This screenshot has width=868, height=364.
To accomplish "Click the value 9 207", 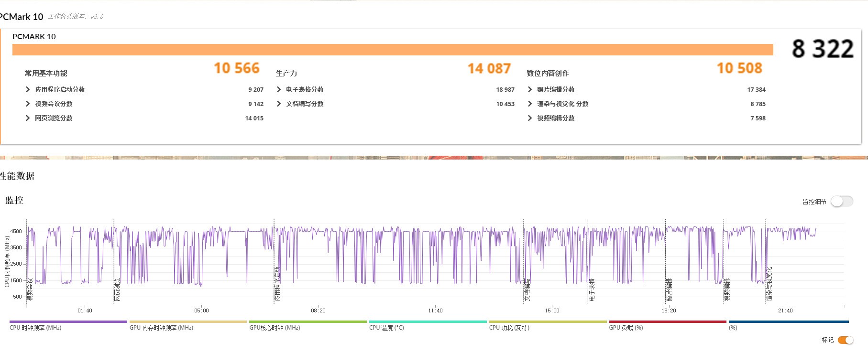I will tap(256, 89).
